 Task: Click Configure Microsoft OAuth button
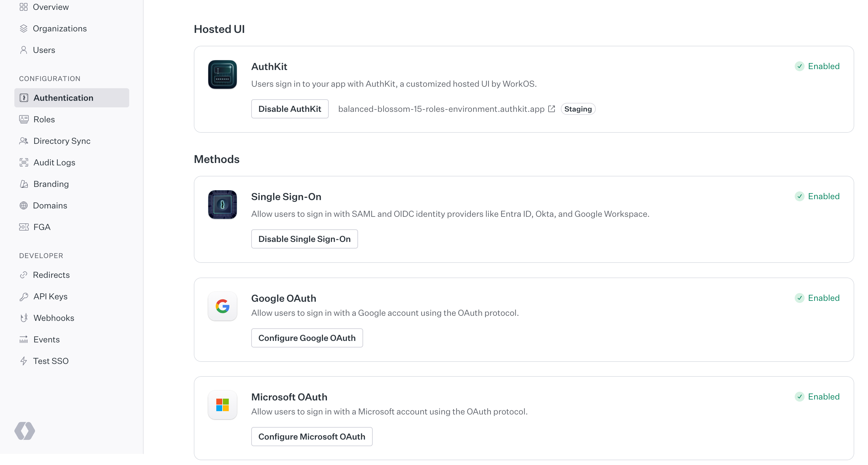[x=312, y=437]
